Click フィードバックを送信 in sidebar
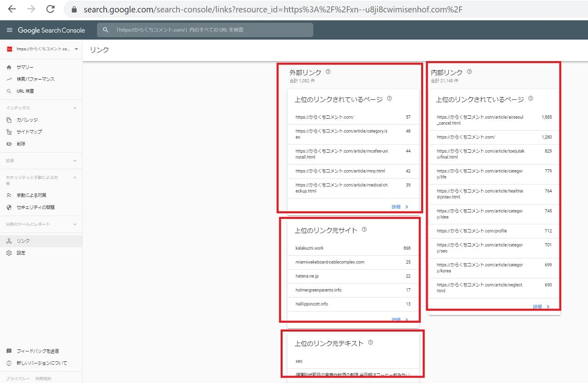Viewport: 588px width, 383px height. click(37, 351)
